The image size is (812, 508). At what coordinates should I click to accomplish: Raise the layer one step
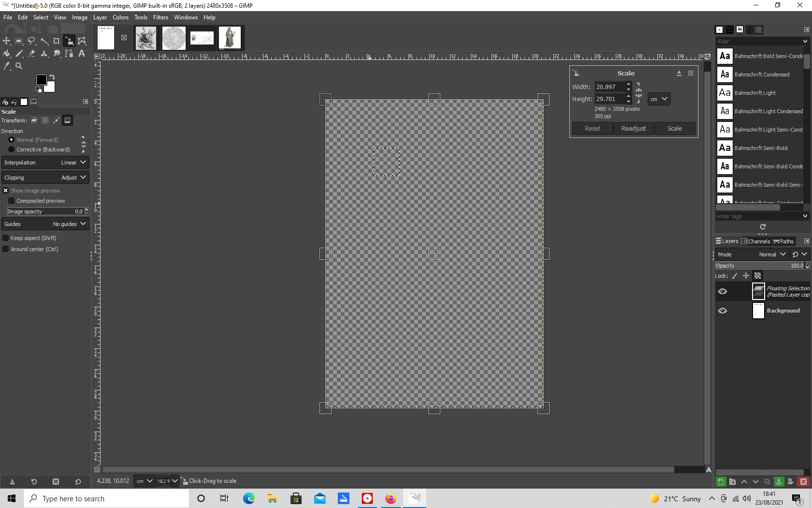click(x=744, y=481)
